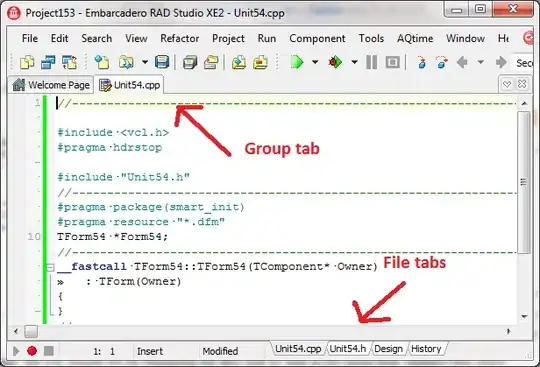Click the vertical scrollbar down arrow
This screenshot has width=540, height=367.
click(524, 316)
